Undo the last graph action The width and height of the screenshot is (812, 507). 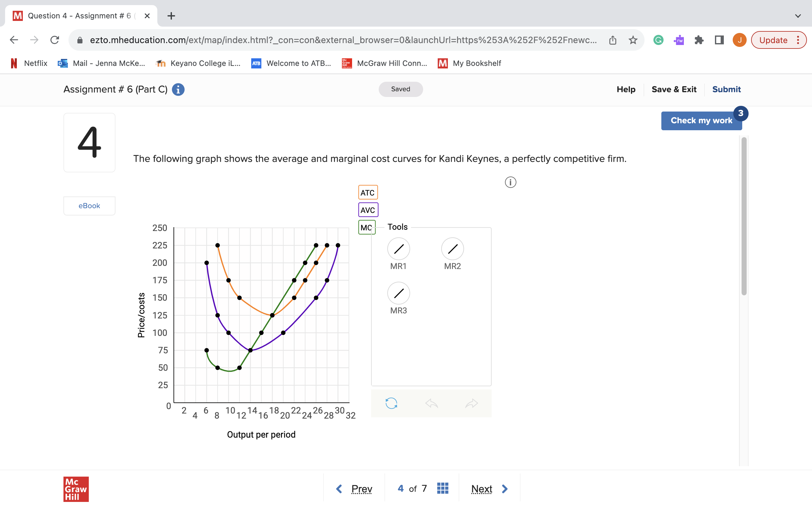coord(432,403)
